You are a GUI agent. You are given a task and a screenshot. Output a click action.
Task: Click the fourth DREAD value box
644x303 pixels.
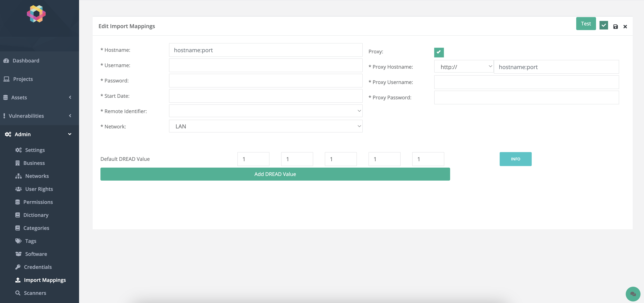coord(384,159)
